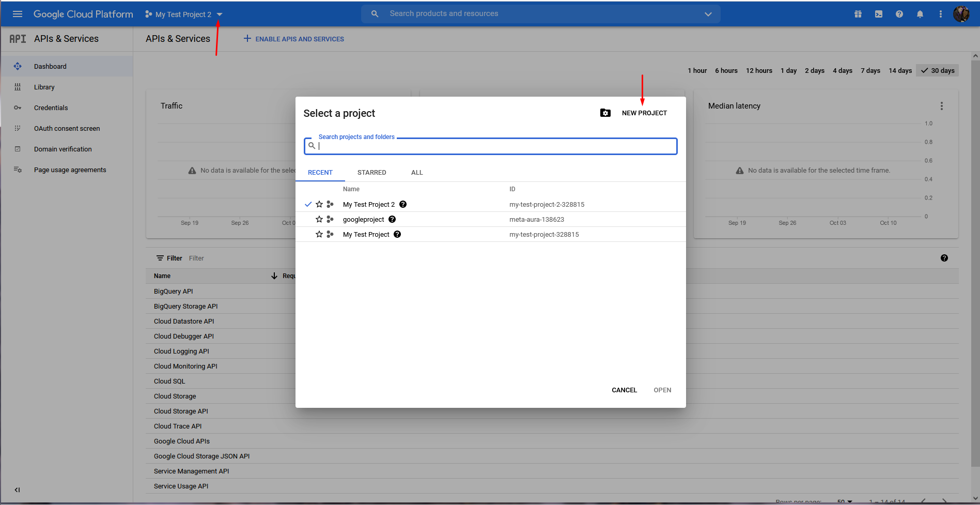Open the hamburger navigation menu
The image size is (980, 505).
[18, 14]
